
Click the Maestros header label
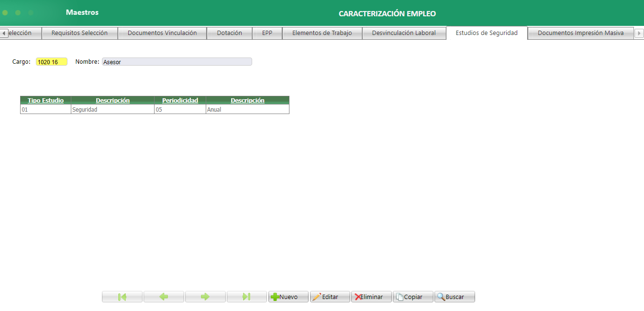(x=82, y=12)
